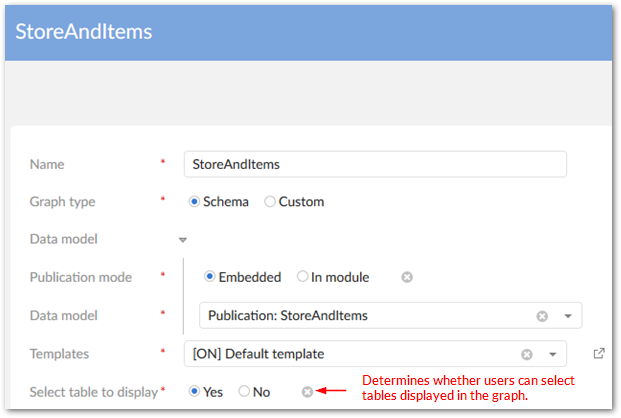Choose the Custom graph type
621x418 pixels.
(270, 201)
